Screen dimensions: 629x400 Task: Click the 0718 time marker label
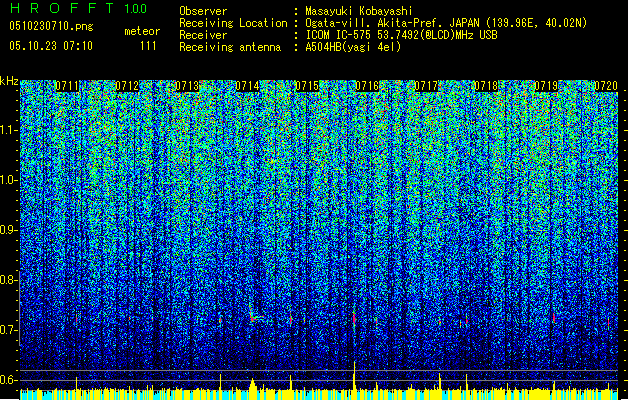click(x=486, y=86)
